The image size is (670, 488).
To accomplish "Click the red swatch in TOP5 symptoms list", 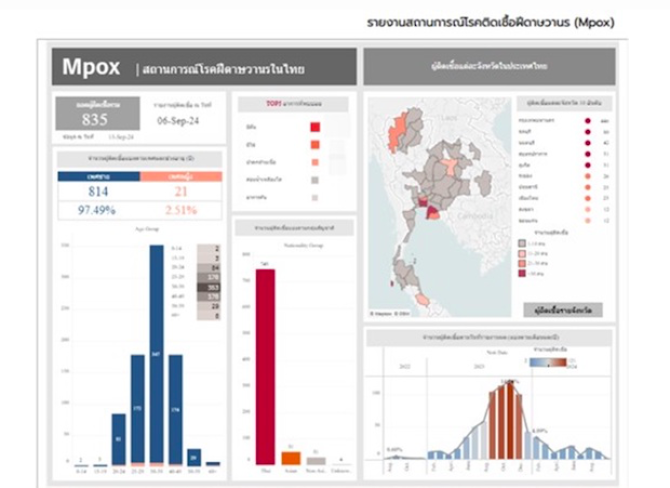I will pyautogui.click(x=315, y=127).
